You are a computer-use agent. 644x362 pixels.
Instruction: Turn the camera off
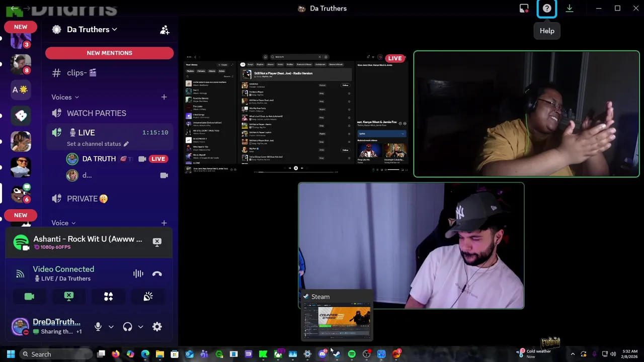(x=29, y=297)
